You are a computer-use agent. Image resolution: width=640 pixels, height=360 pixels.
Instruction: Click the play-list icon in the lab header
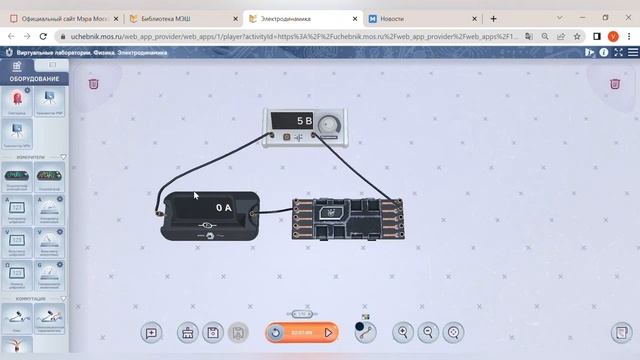pos(589,52)
